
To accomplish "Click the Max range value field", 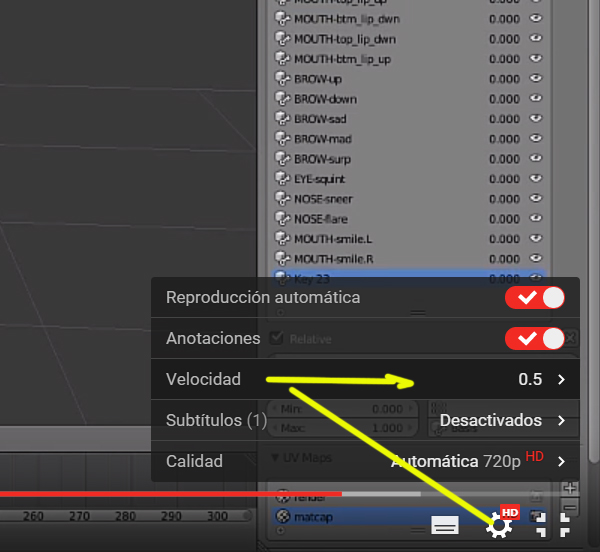I will point(344,428).
